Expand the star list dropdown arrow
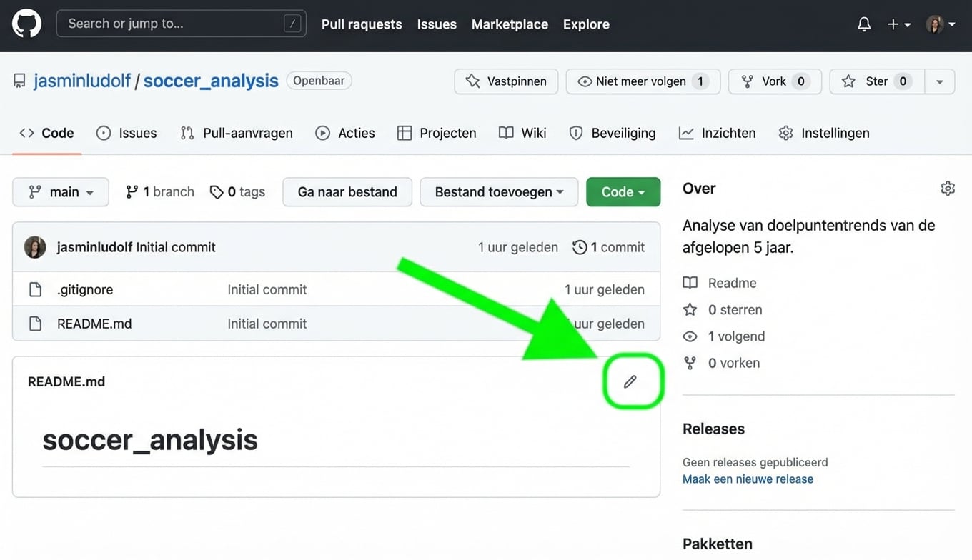Screen dimensions: 972x560 point(940,81)
